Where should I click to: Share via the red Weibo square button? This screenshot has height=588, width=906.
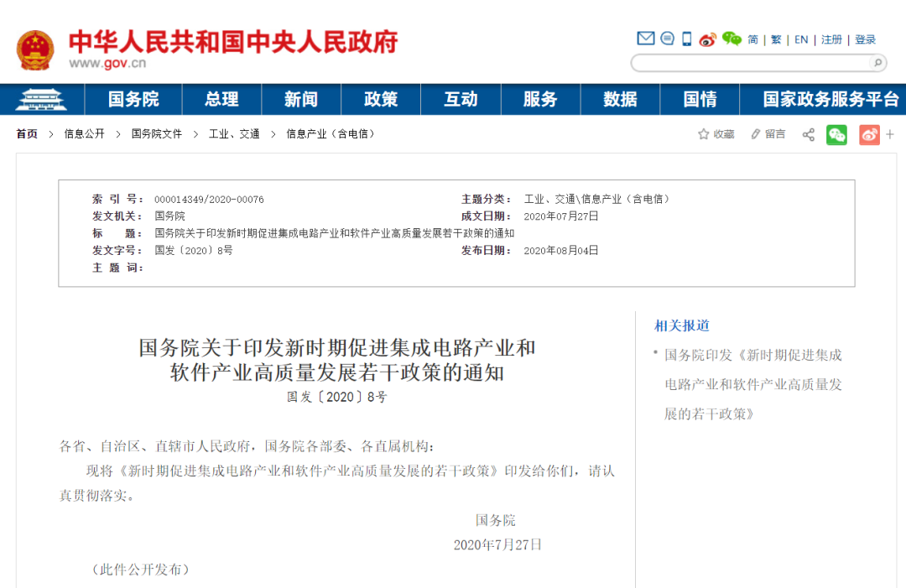point(869,134)
